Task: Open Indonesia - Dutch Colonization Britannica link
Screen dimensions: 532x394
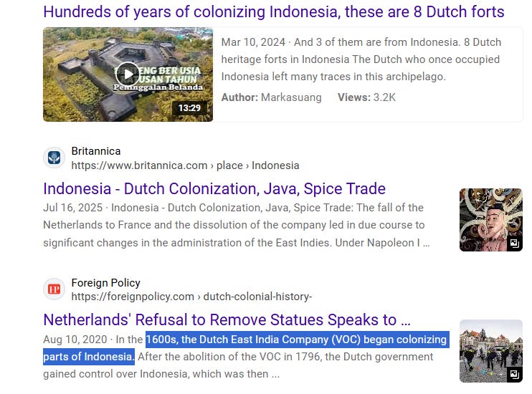Action: 214,189
